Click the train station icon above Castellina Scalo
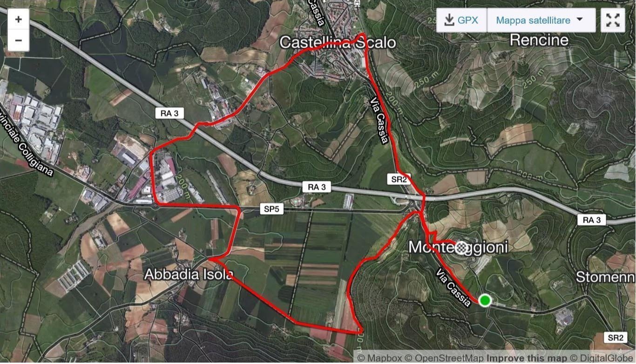 coord(357,3)
